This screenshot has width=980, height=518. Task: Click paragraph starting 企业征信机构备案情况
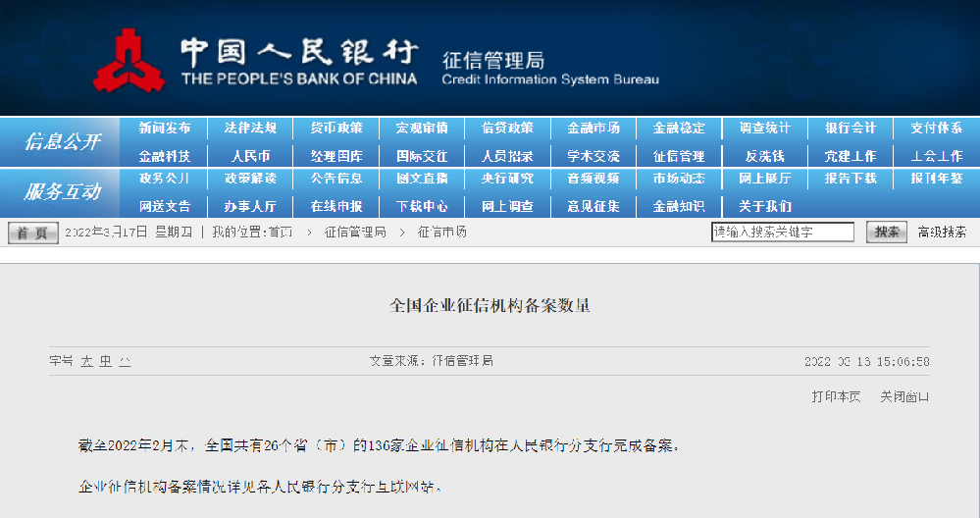260,487
